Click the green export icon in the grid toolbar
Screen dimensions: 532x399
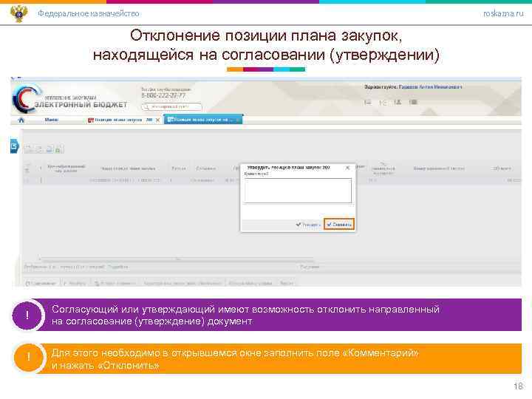[x=58, y=149]
